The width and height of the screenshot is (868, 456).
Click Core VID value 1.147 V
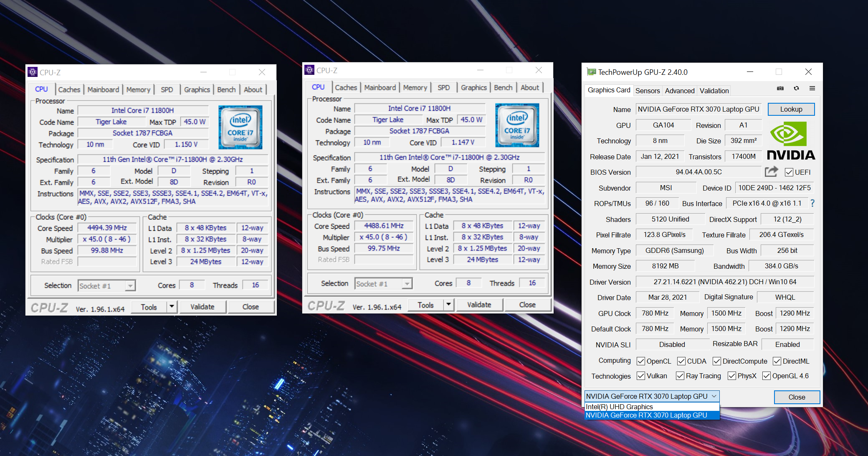[x=463, y=143]
